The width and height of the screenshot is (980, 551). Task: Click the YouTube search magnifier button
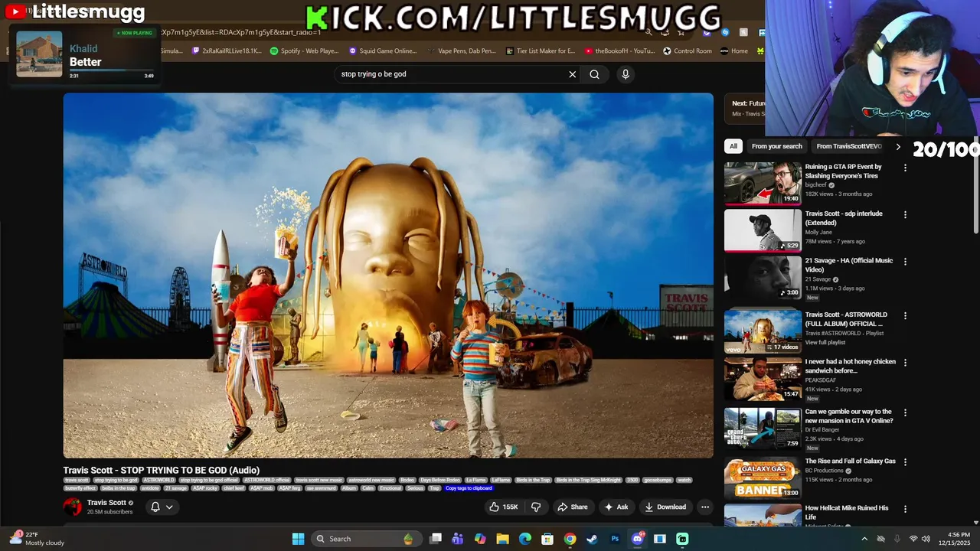coord(594,74)
